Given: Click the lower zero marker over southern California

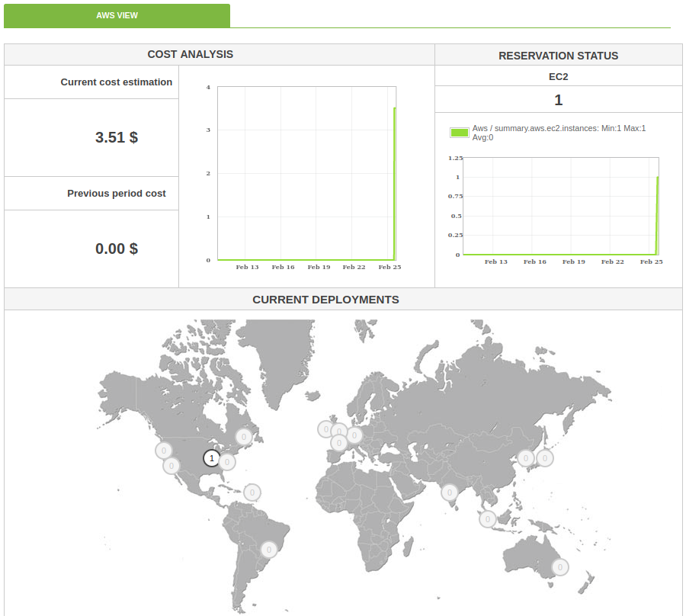Looking at the screenshot, I should pyautogui.click(x=171, y=466).
